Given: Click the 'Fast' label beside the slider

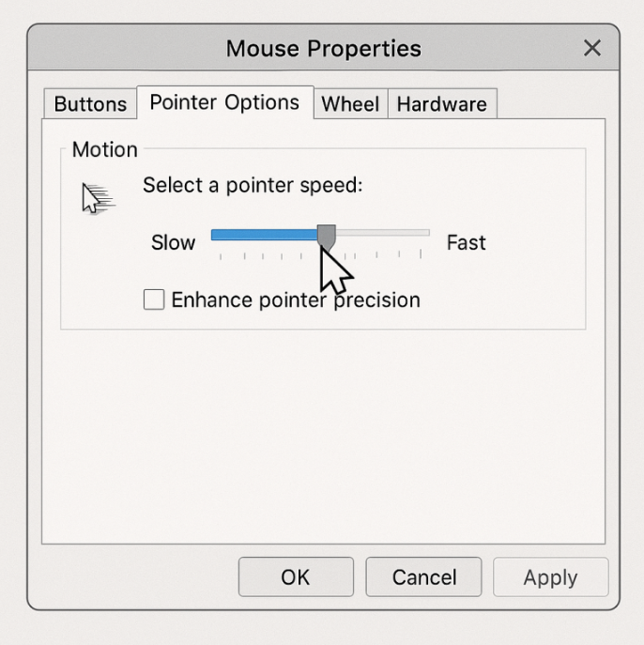Looking at the screenshot, I should pyautogui.click(x=466, y=242).
